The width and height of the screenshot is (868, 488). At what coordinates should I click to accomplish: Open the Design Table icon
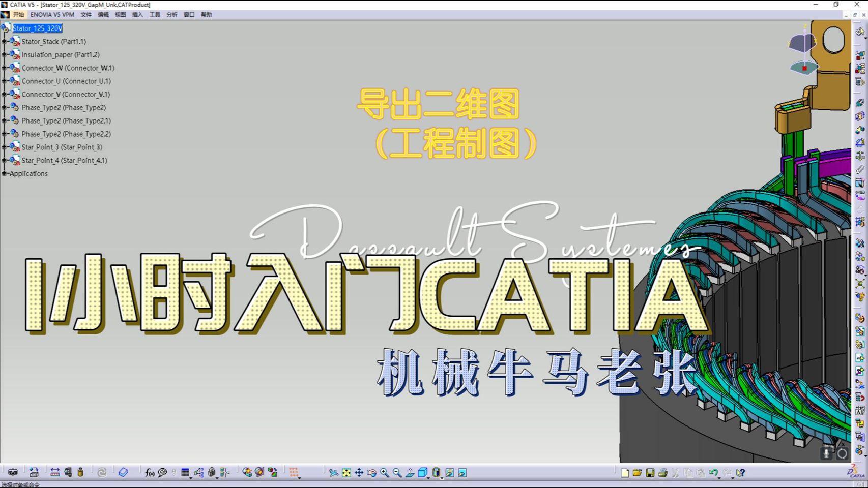click(x=185, y=472)
